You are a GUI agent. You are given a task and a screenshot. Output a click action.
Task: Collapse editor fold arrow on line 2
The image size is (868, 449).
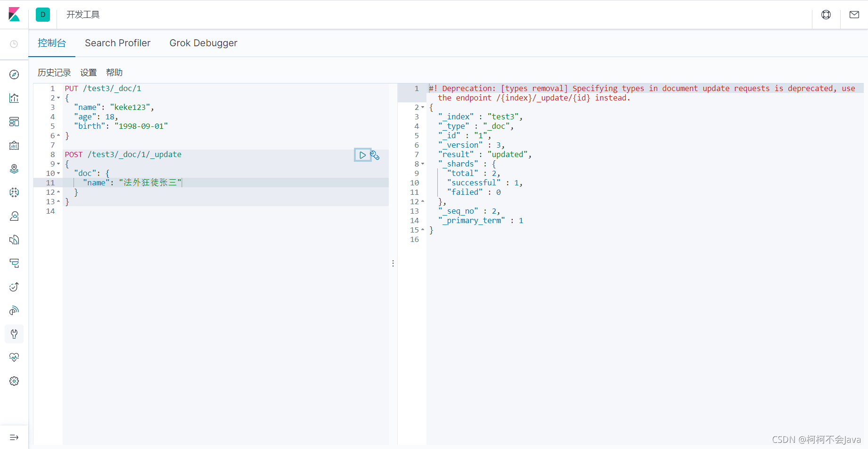(58, 98)
